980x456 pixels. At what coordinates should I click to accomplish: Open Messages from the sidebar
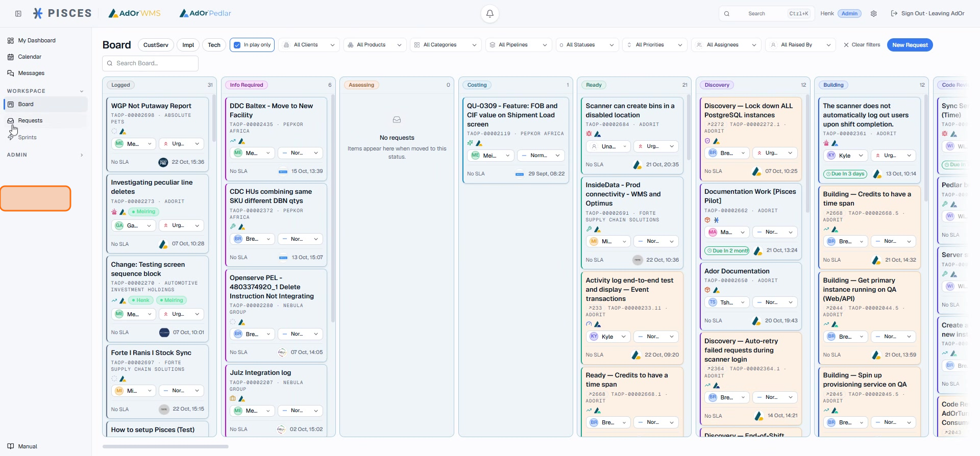coord(46,73)
